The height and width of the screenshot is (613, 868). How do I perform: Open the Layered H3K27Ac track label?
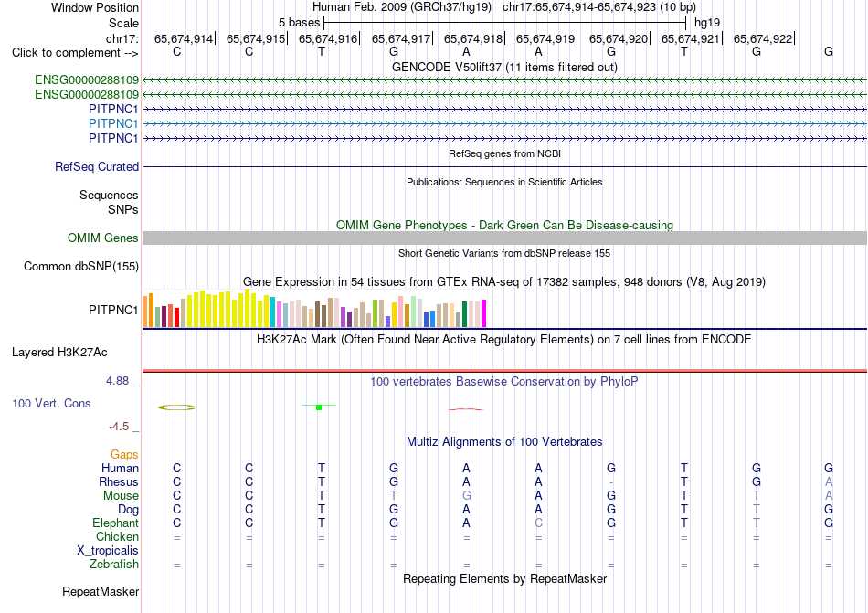point(59,353)
